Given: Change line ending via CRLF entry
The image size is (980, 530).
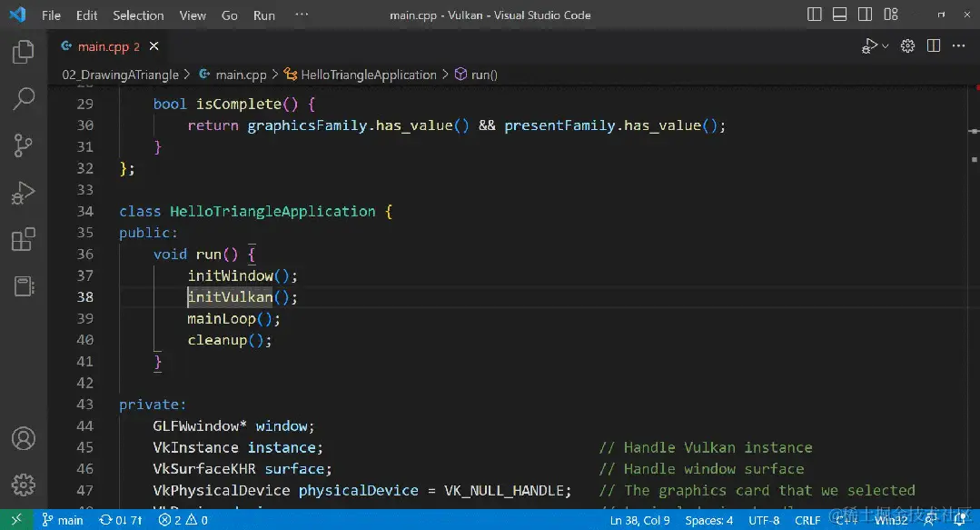Looking at the screenshot, I should tap(807, 520).
